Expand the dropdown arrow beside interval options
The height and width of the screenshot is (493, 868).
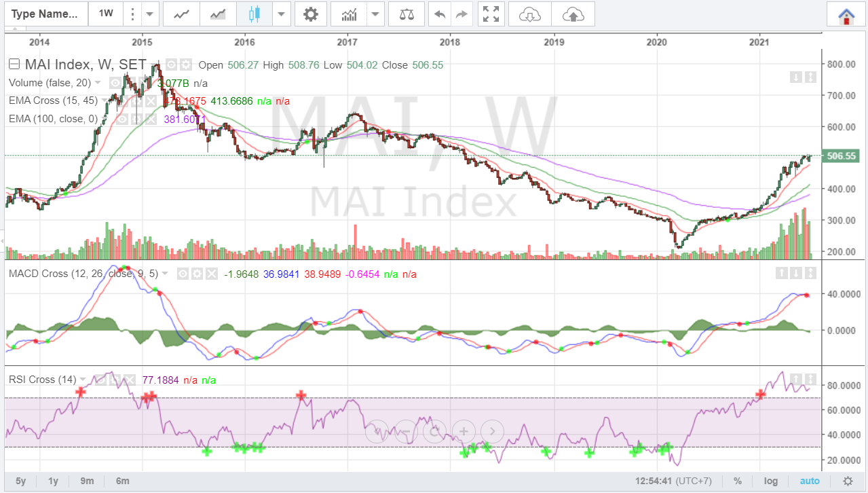[x=151, y=14]
